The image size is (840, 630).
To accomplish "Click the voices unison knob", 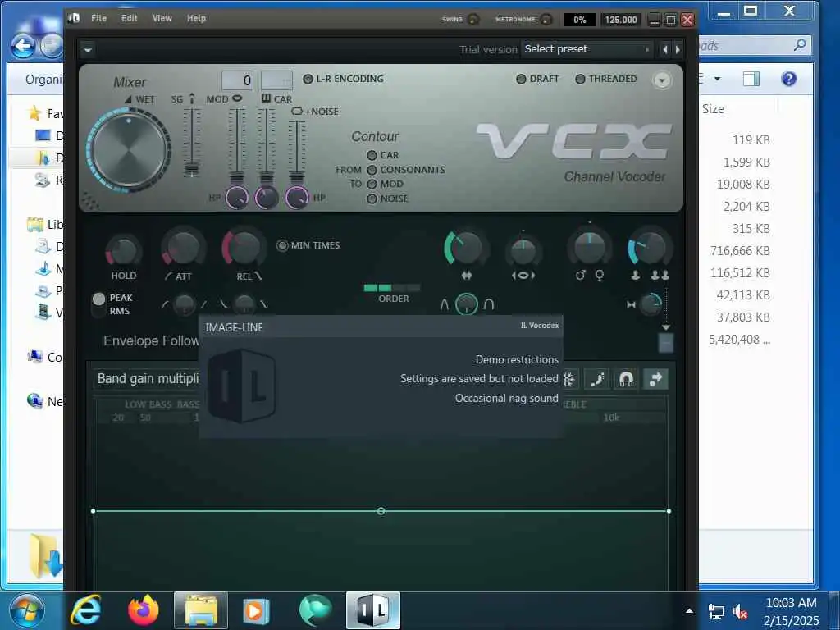I will point(650,248).
